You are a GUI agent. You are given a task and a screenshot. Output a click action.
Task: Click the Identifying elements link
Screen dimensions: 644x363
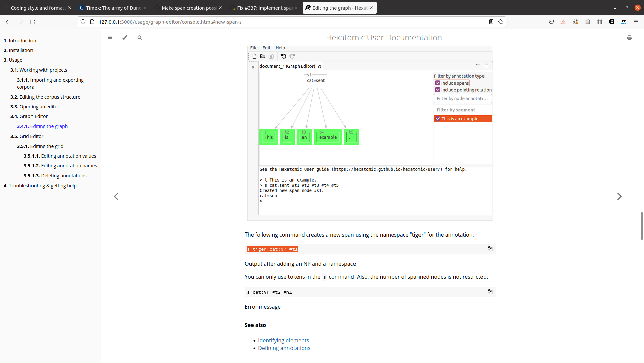pyautogui.click(x=283, y=340)
